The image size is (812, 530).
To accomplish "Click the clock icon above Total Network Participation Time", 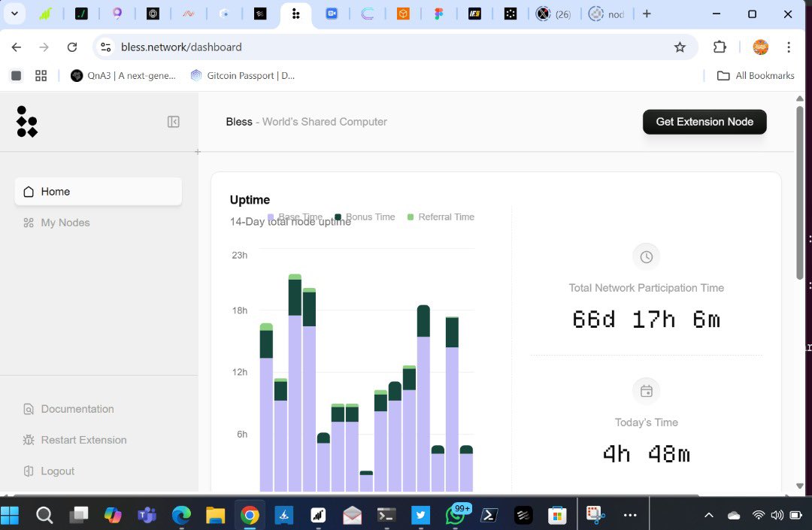I will pos(647,256).
